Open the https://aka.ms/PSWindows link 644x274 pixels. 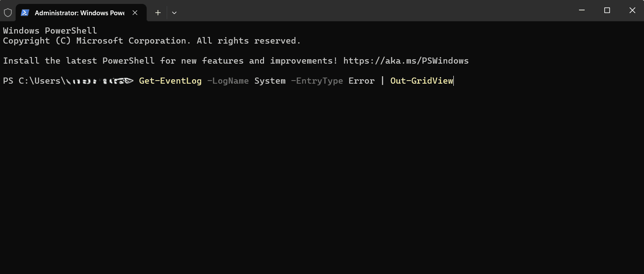(406, 61)
